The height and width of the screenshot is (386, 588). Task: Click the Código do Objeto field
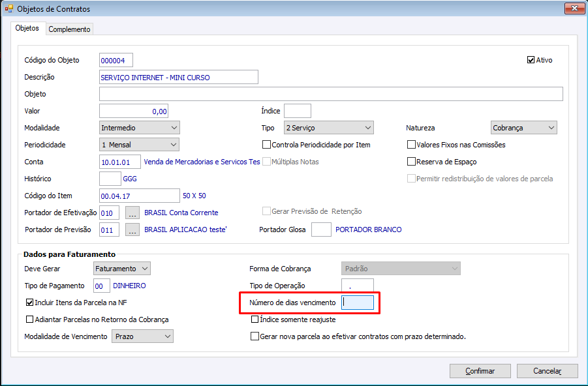pos(116,60)
